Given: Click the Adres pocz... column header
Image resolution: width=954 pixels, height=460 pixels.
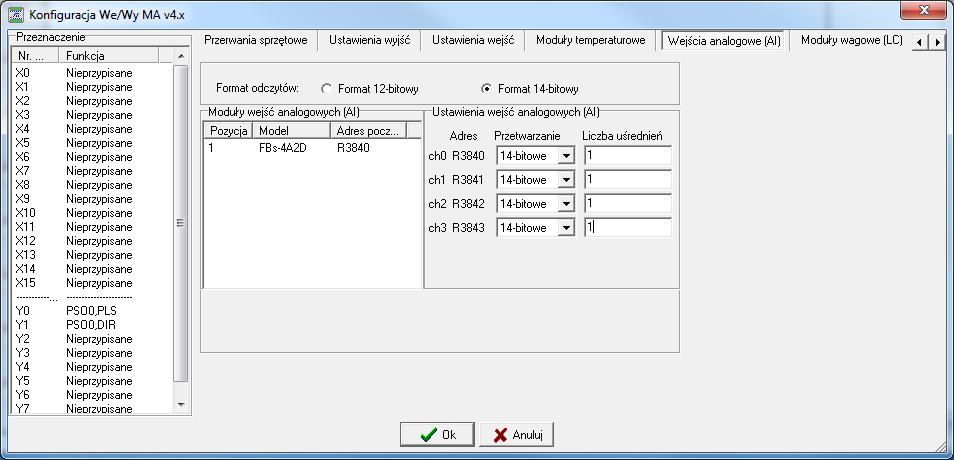Looking at the screenshot, I should (x=369, y=131).
